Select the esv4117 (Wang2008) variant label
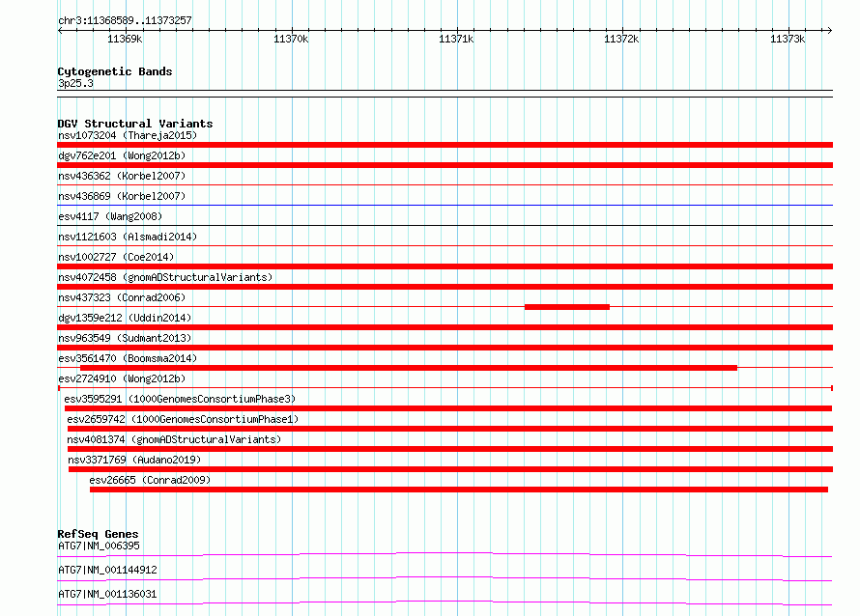Viewport: 860px width, 616px height. pos(109,216)
